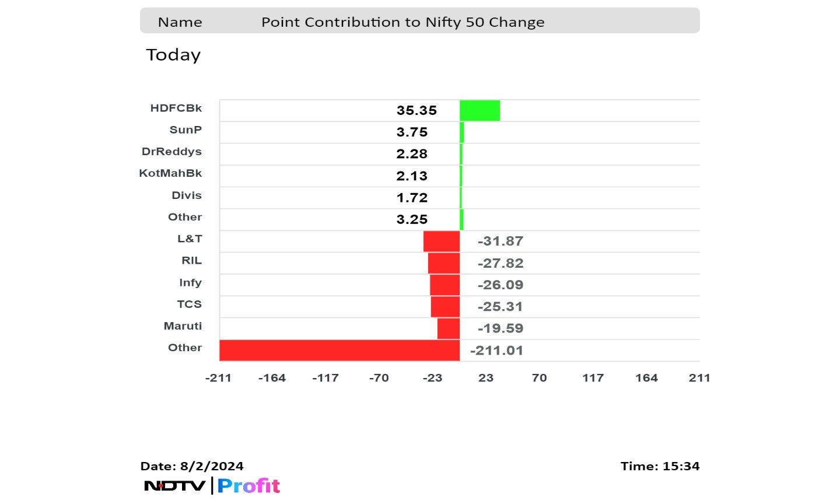
Task: Click Point Contribution to Nifty 50 Change header
Action: (402, 22)
